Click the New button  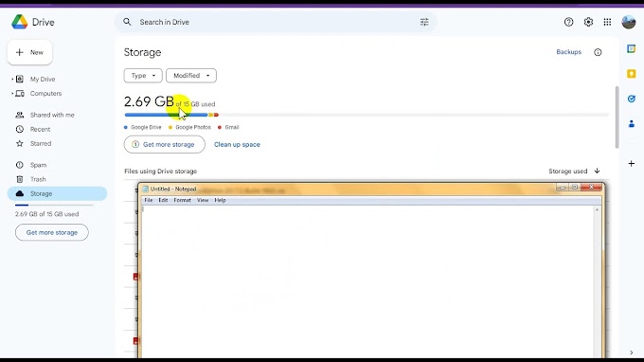[29, 53]
